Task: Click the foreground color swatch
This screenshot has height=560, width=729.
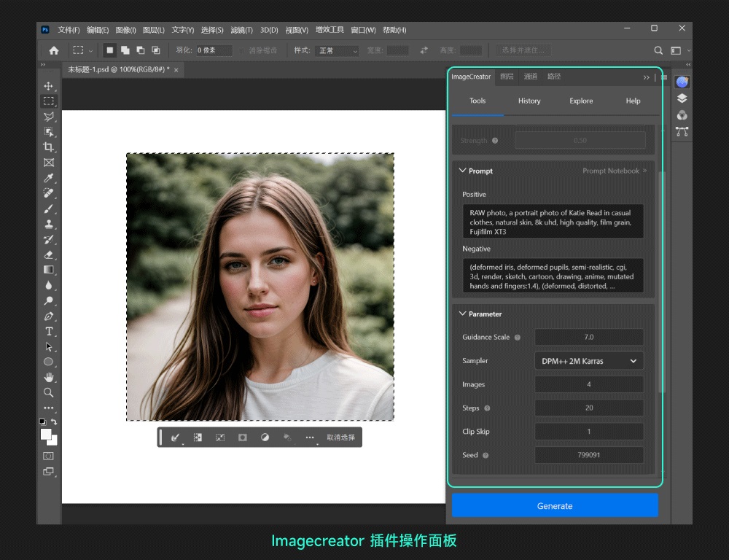Action: (x=45, y=432)
